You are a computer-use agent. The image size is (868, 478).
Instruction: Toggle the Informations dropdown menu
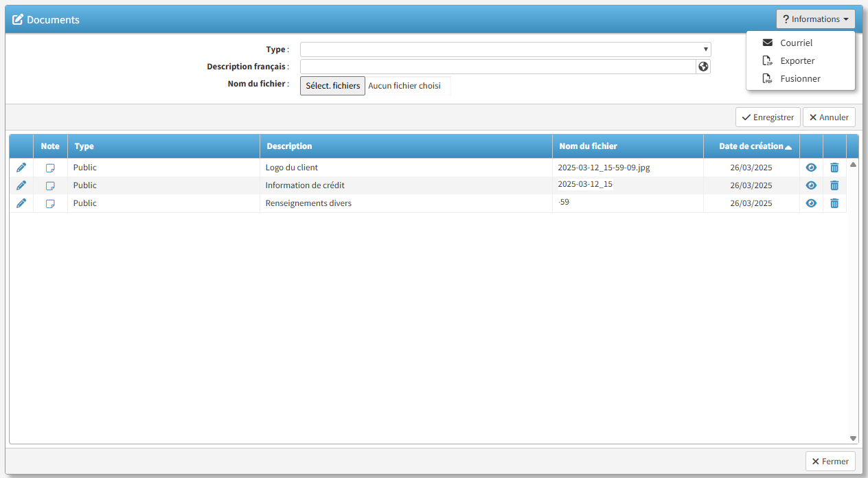pyautogui.click(x=816, y=19)
